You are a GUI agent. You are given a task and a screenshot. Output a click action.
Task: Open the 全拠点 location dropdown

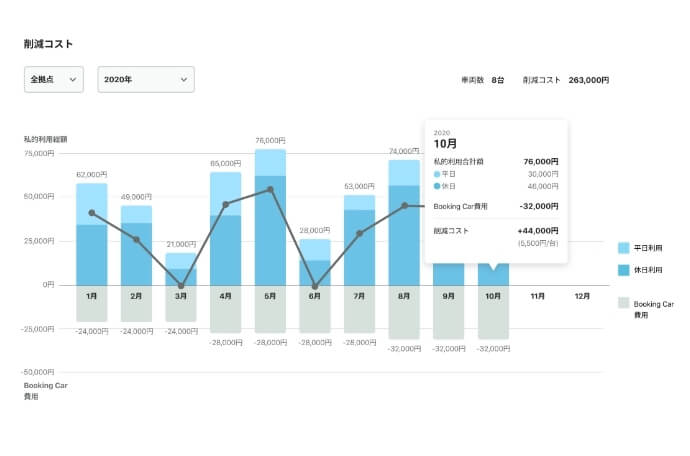(x=54, y=80)
